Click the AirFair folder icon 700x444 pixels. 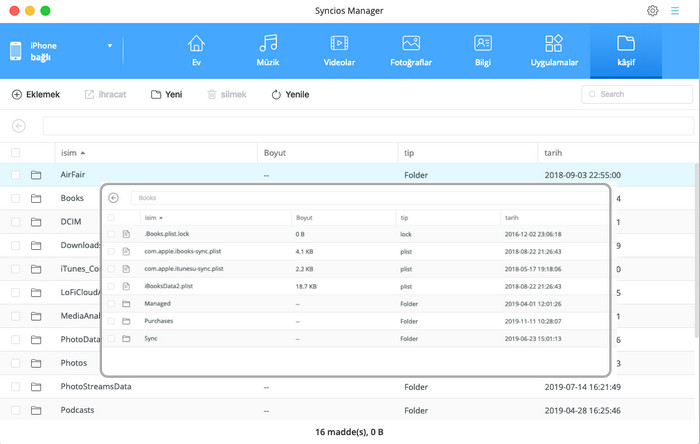click(36, 175)
